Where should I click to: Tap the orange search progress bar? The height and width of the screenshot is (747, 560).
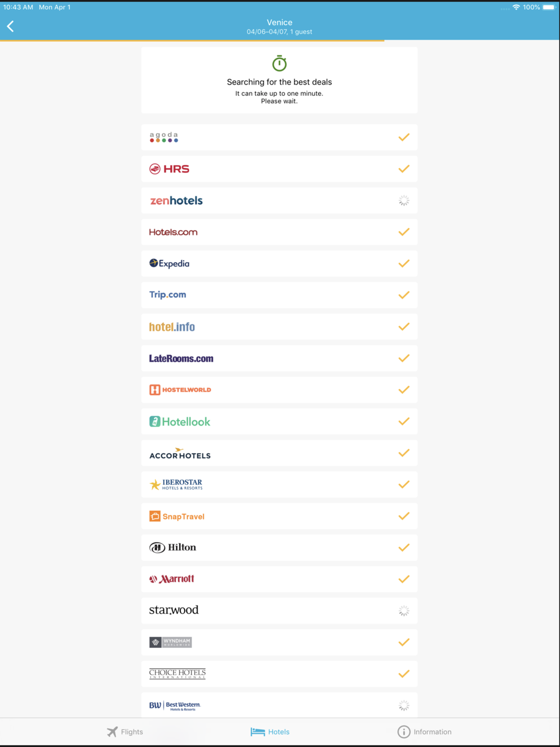(192, 40)
